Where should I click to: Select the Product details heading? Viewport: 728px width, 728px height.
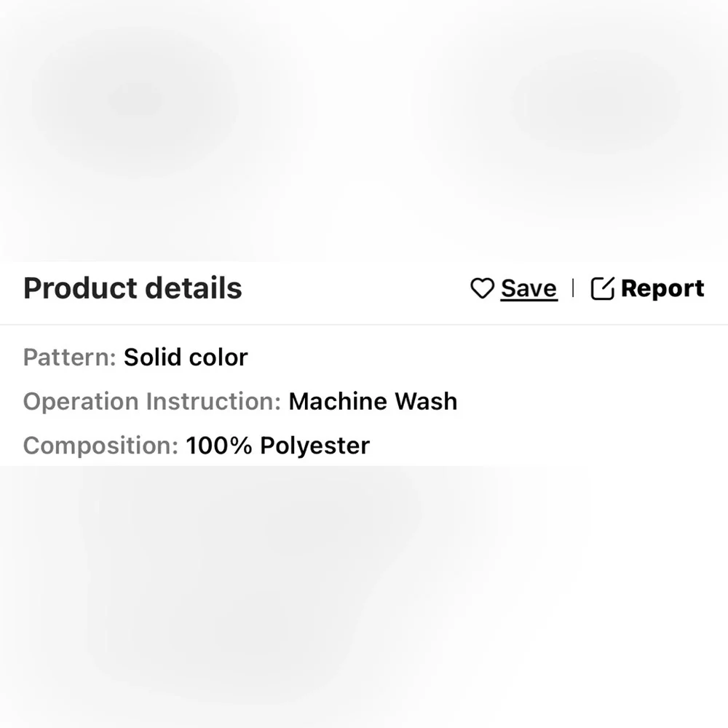click(132, 288)
